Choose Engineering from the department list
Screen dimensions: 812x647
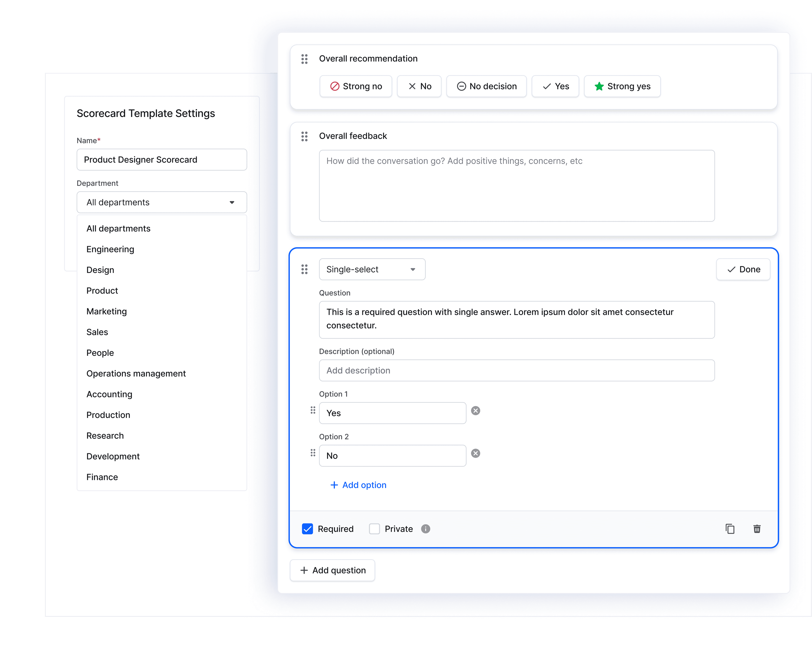(x=110, y=249)
